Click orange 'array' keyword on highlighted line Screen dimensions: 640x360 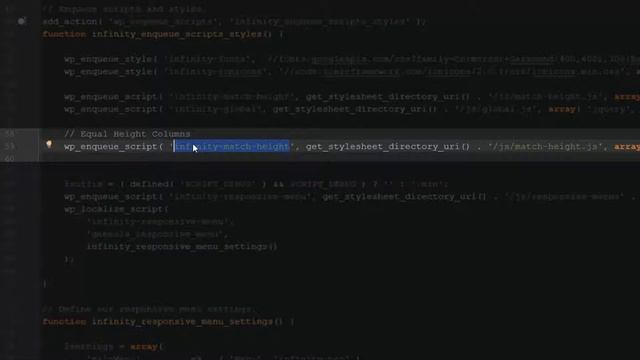pos(627,147)
